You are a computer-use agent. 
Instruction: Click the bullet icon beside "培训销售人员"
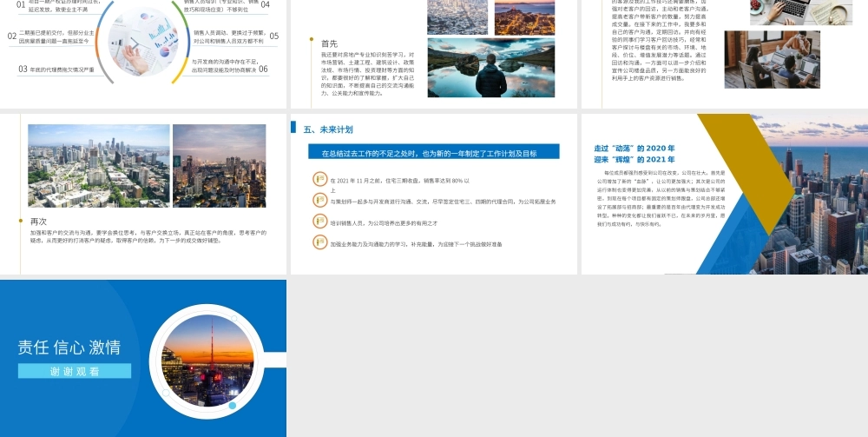pyautogui.click(x=320, y=221)
